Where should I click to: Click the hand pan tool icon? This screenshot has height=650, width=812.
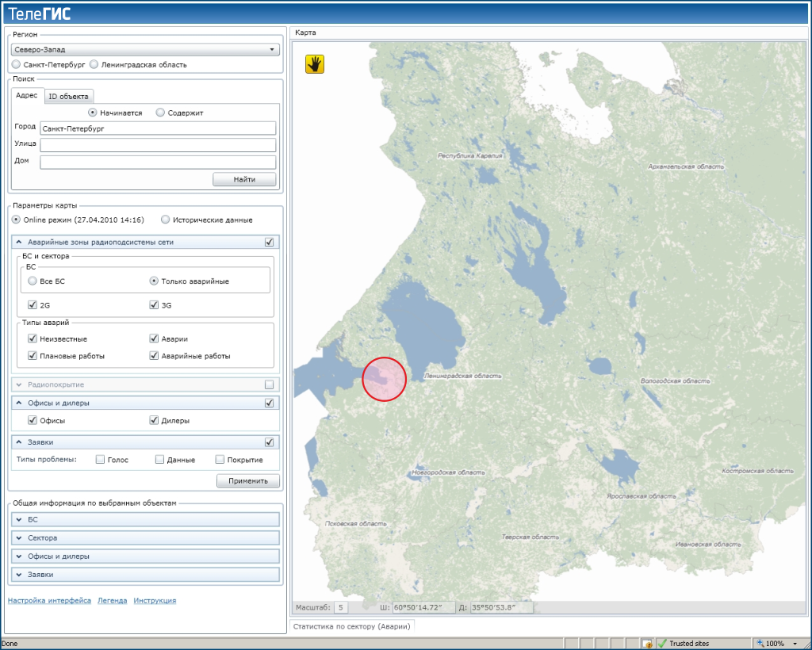click(315, 64)
